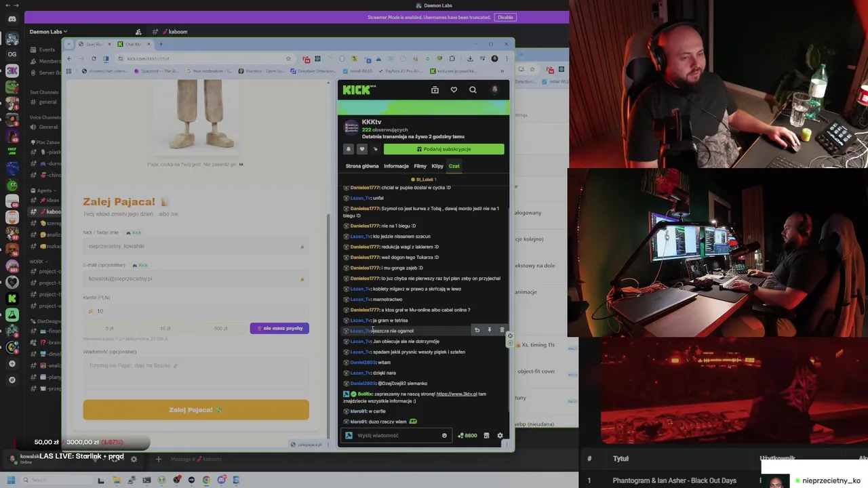
Task: Open Kick search magnifier icon
Action: pyautogui.click(x=473, y=89)
